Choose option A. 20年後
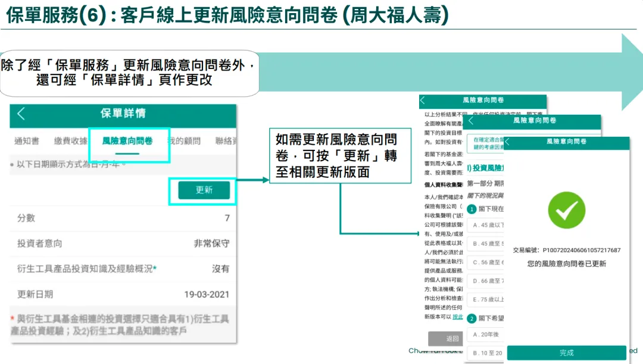 (x=486, y=334)
